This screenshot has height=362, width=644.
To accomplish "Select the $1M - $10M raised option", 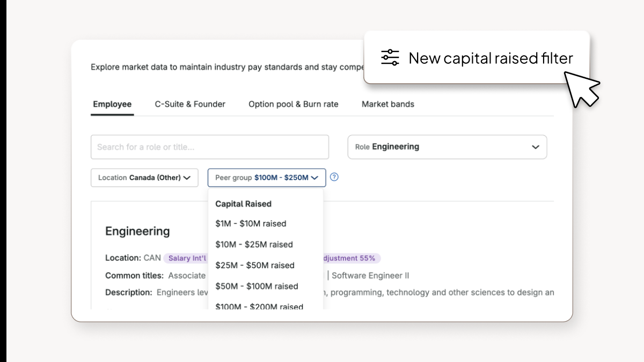I will (251, 224).
